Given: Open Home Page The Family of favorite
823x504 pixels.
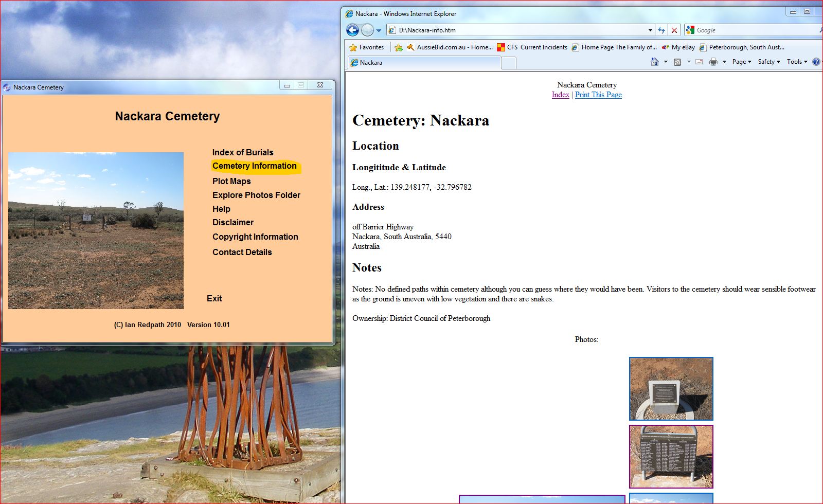Looking at the screenshot, I should (614, 47).
